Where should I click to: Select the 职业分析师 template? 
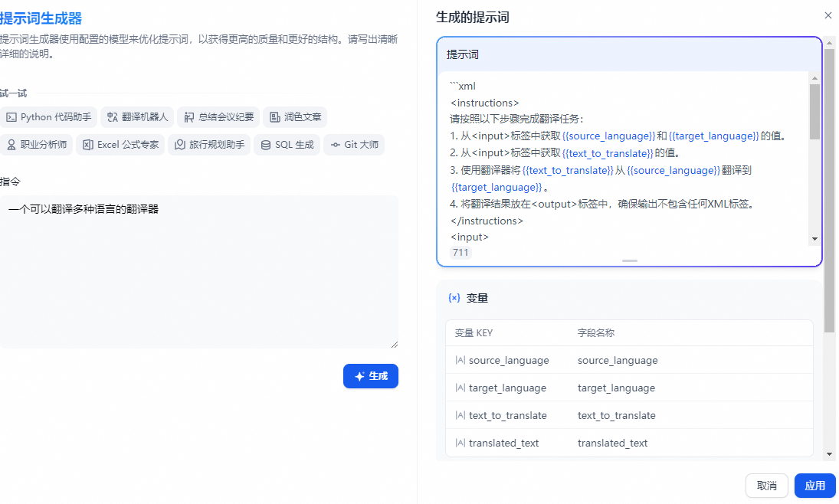pos(36,145)
